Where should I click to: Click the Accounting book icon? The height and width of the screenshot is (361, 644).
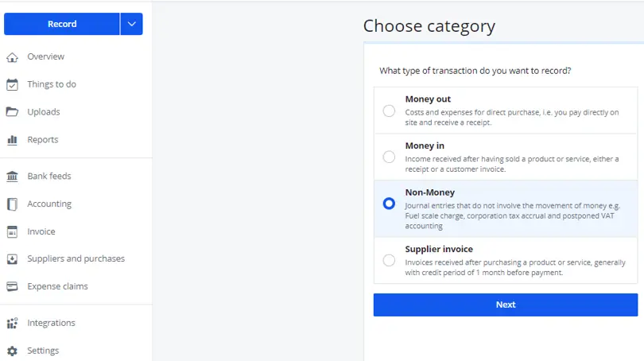pos(12,204)
